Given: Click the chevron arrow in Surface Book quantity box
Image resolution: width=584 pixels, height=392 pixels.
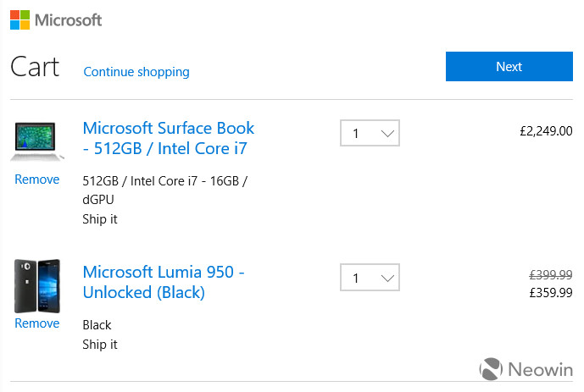Looking at the screenshot, I should pos(387,133).
